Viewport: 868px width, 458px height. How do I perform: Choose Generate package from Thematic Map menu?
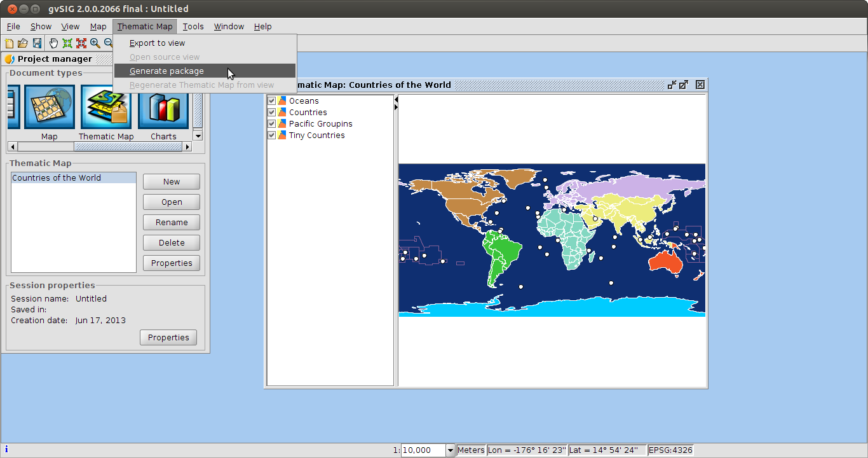[166, 71]
